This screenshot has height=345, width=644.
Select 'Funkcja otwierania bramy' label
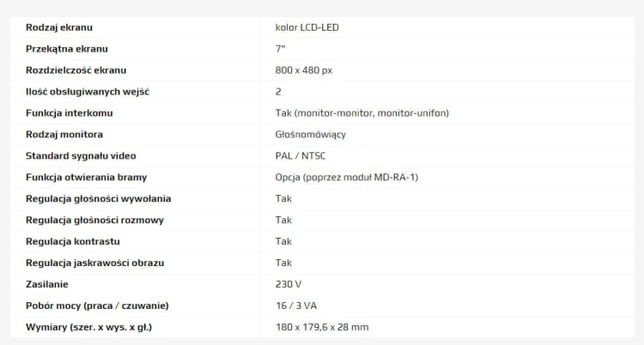(x=86, y=177)
